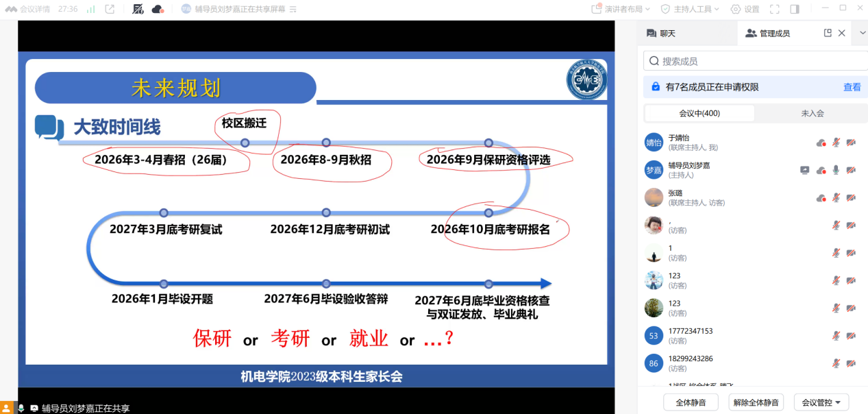Toggle camera for member 17772347153

[851, 336]
